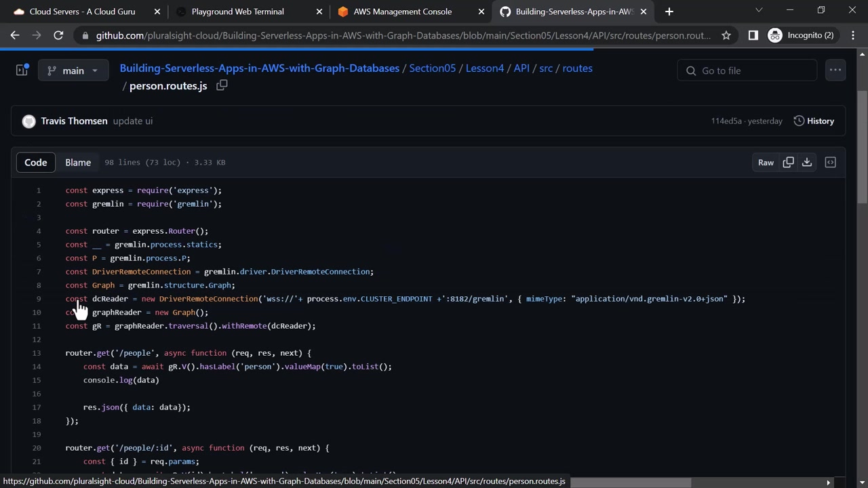
Task: Toggle the browser side panel
Action: point(753,35)
